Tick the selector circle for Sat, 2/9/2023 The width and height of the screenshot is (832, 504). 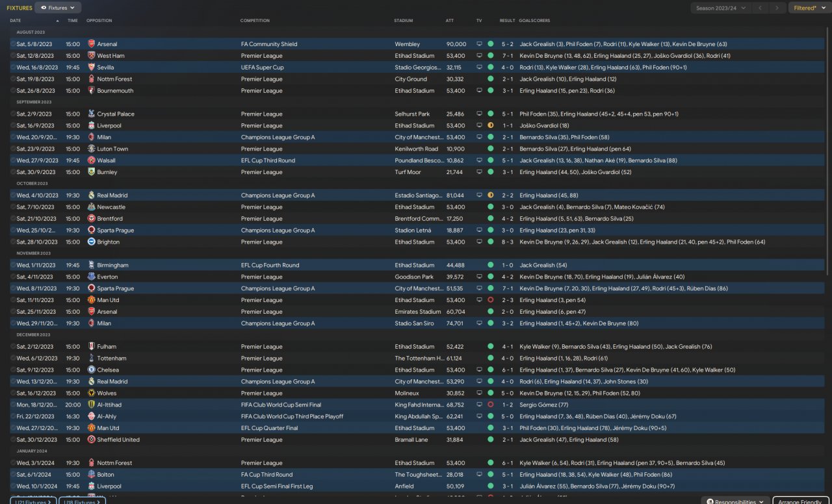coord(13,114)
